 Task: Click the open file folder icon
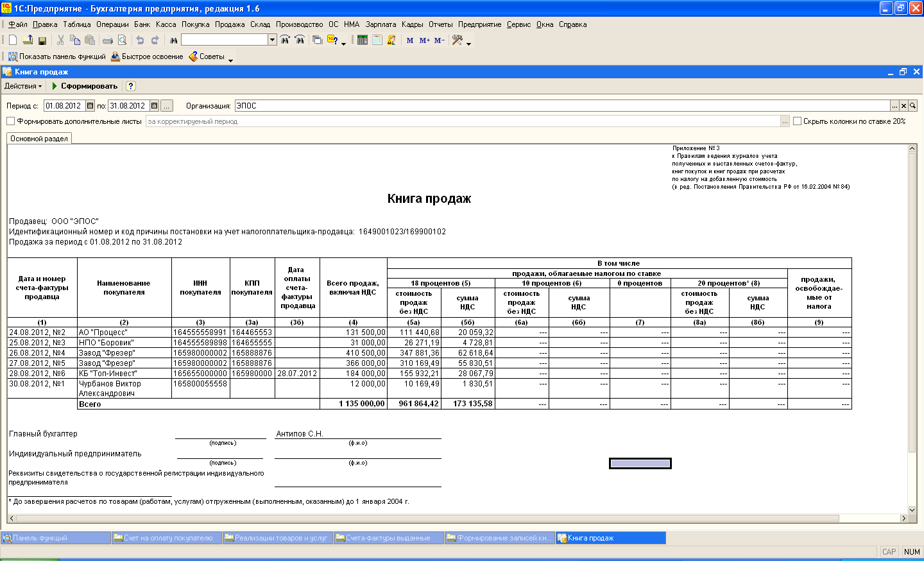(28, 40)
